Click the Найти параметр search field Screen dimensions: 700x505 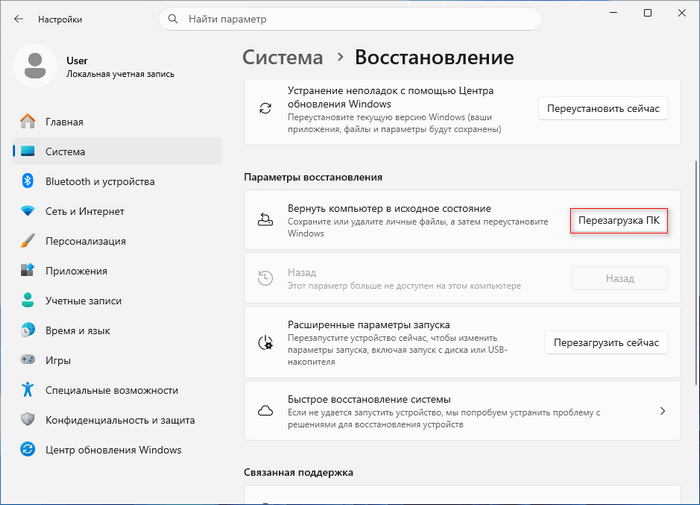(x=350, y=19)
